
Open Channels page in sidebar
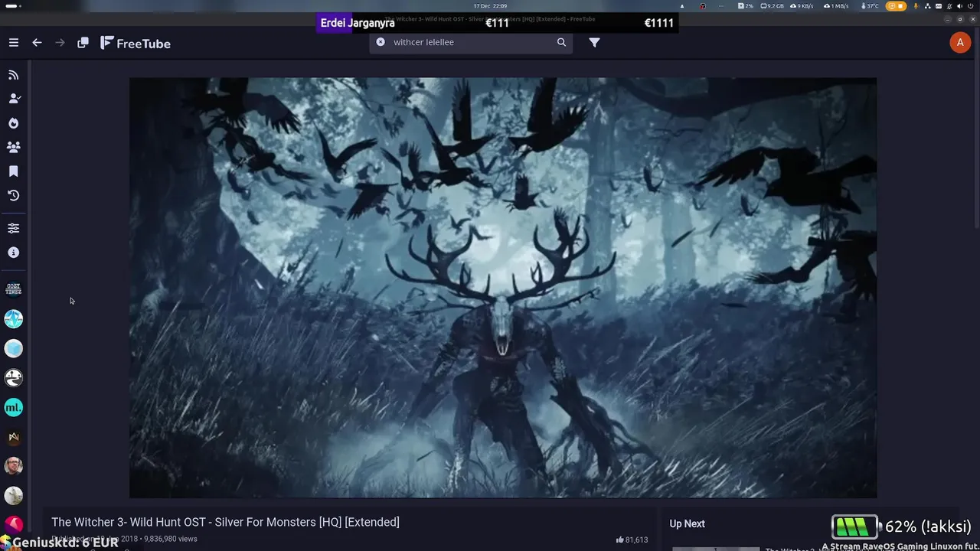(14, 99)
